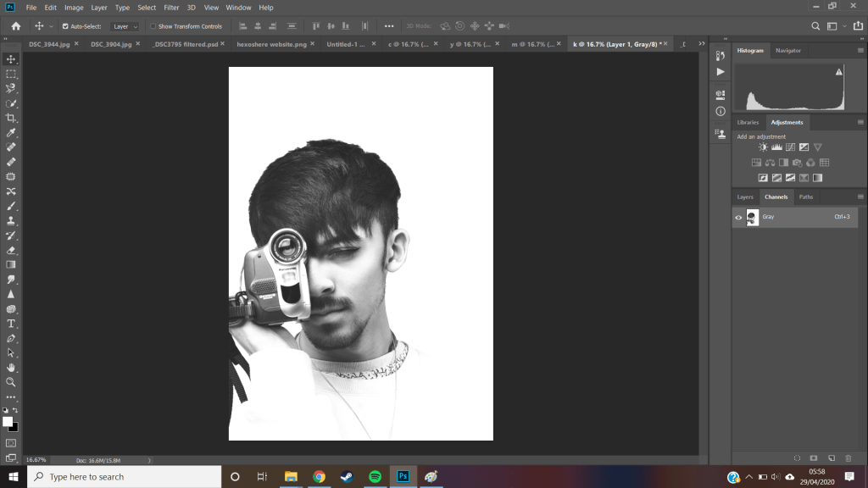Select the Hand tool
This screenshot has width=868, height=488.
[x=11, y=368]
